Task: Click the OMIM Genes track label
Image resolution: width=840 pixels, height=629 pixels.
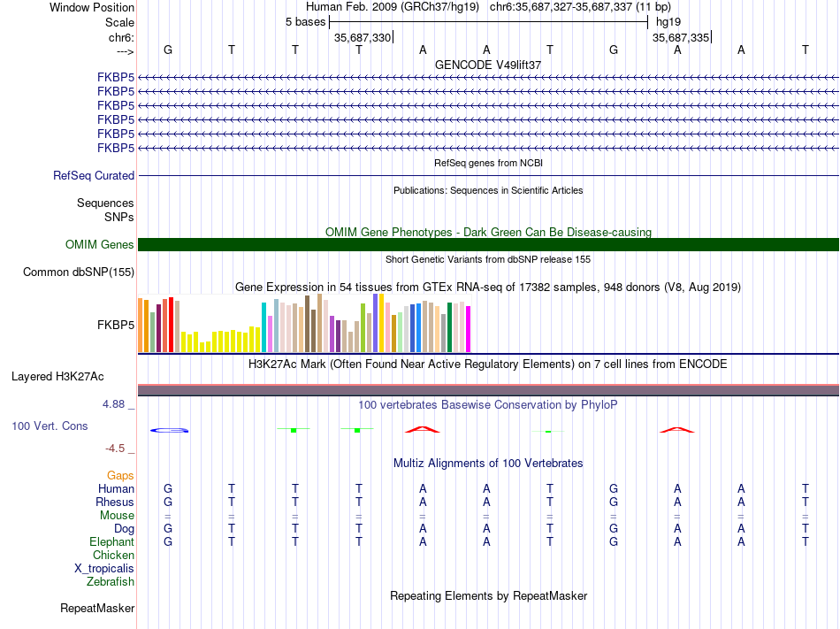Action: pyautogui.click(x=100, y=245)
